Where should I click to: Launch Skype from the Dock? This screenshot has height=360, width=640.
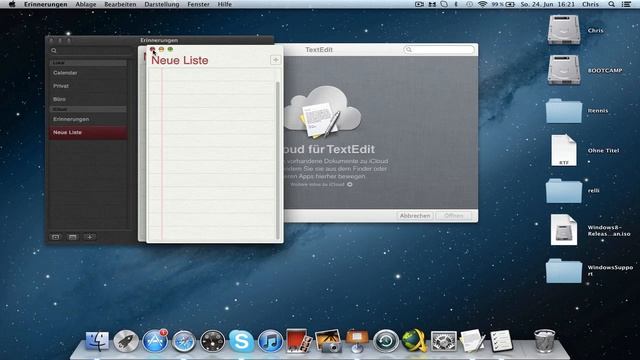241,341
